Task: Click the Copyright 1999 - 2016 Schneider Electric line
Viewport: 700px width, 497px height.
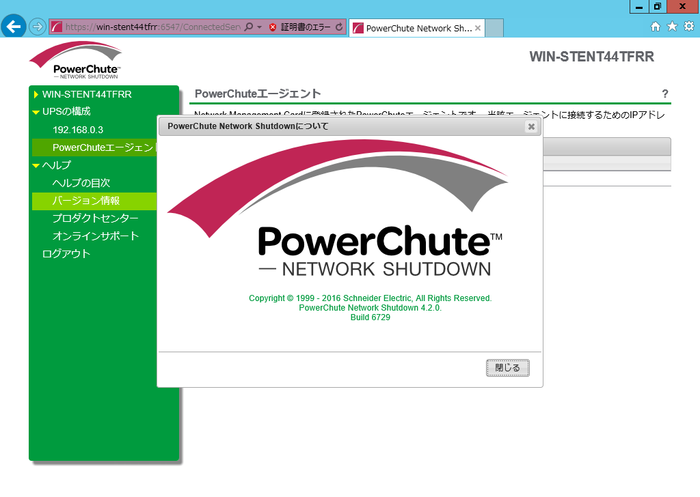Action: 370,298
